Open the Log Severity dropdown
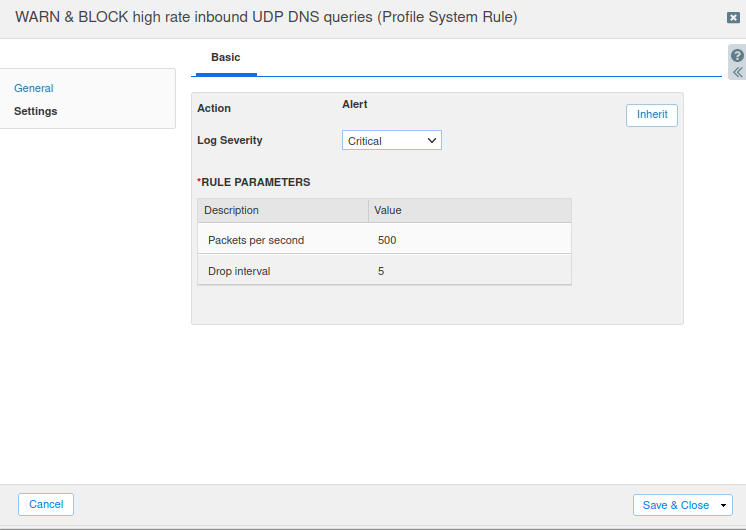 click(x=391, y=141)
